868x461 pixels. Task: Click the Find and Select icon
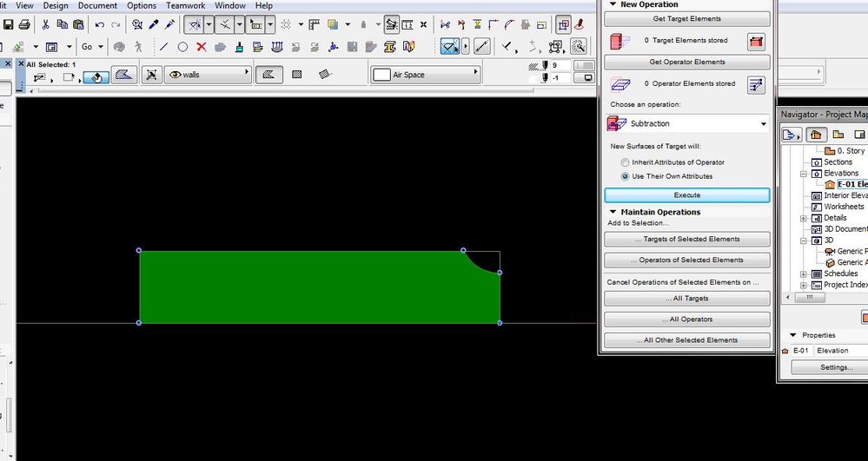[x=137, y=24]
